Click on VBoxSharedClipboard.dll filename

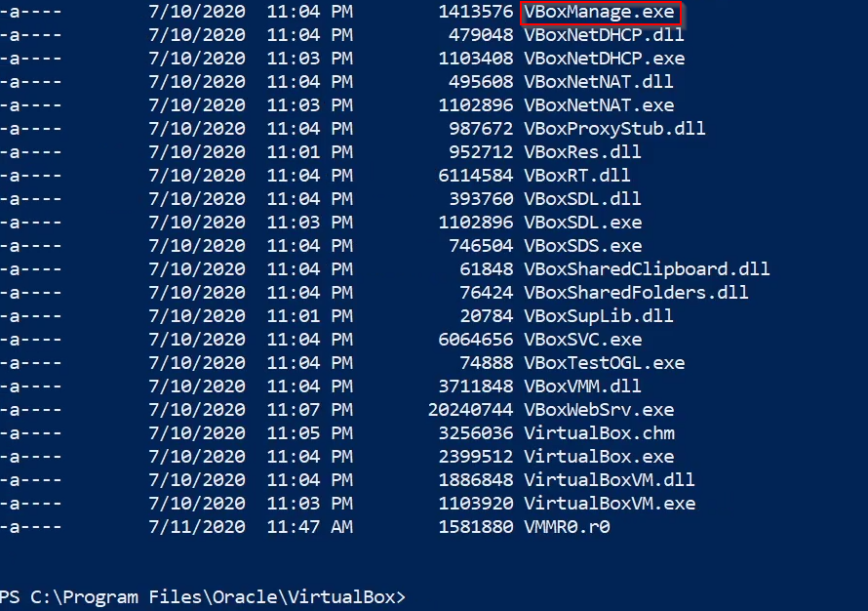[647, 269]
